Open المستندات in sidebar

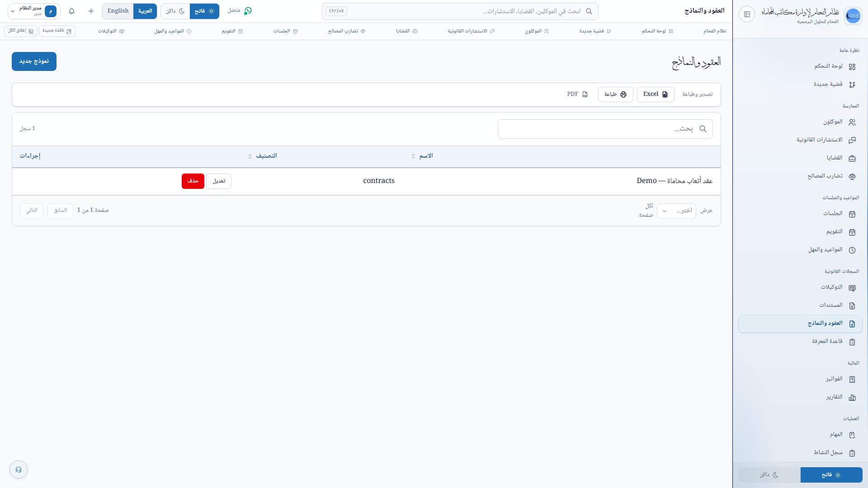800,305
